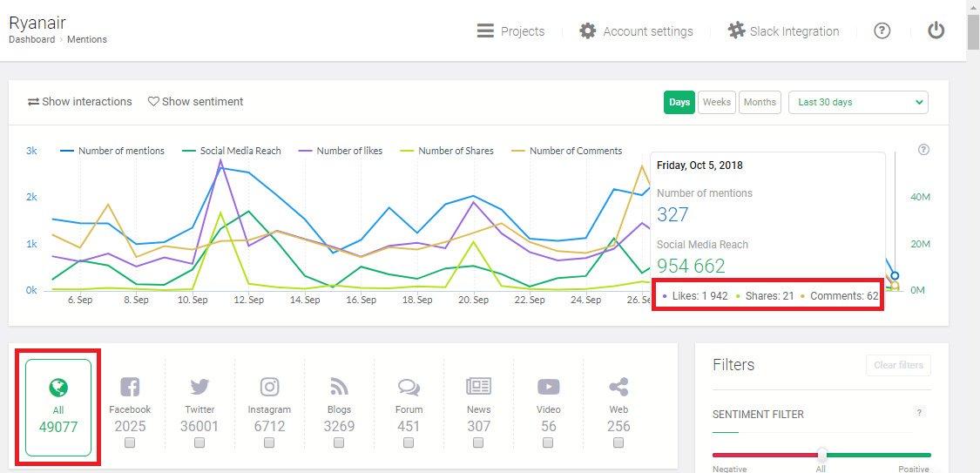Toggle Number of likes legend item
980x473 pixels.
tap(341, 151)
